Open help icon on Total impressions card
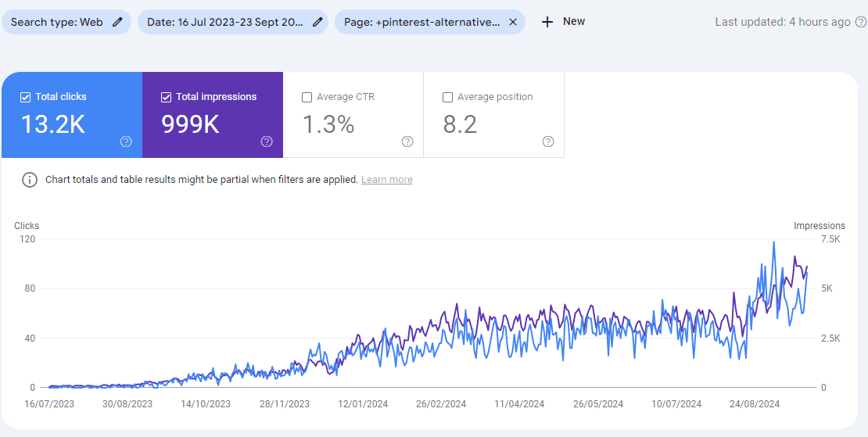 [267, 141]
